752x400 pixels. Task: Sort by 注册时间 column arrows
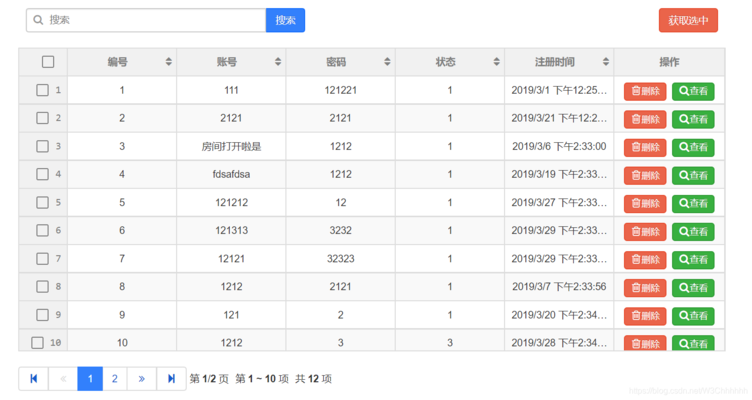coord(606,62)
